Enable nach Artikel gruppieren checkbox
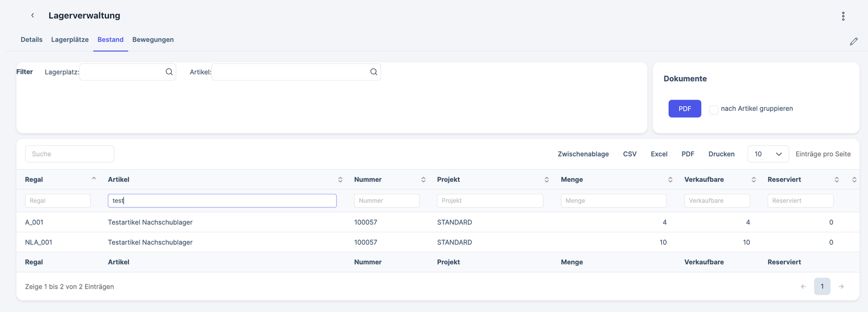Image resolution: width=868 pixels, height=312 pixels. click(713, 109)
